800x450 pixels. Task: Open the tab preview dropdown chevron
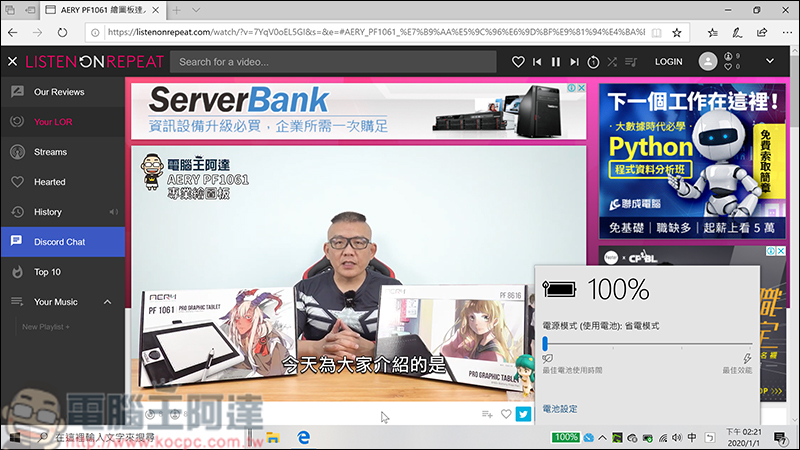196,10
